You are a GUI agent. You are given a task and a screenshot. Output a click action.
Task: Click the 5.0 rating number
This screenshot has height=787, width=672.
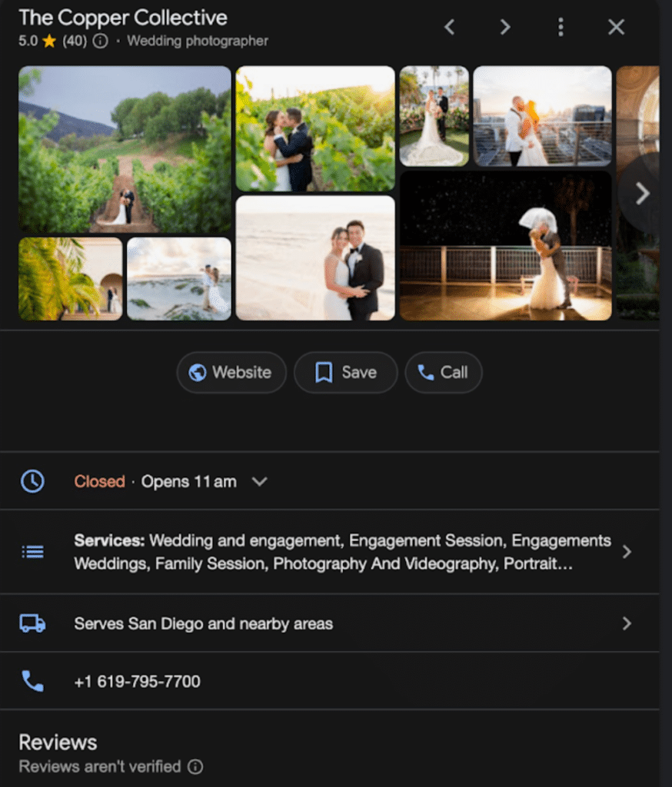pyautogui.click(x=28, y=41)
